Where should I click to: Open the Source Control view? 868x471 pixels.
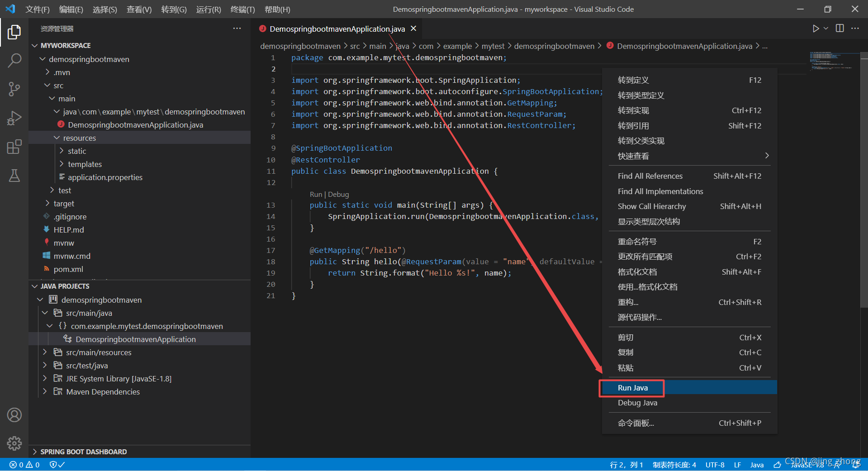tap(14, 89)
